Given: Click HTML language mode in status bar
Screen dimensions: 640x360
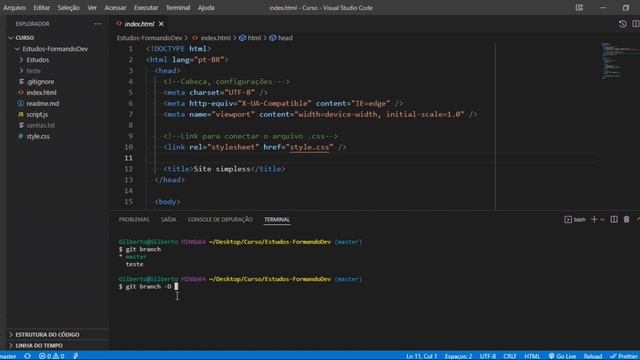Looking at the screenshot, I should 532,356.
